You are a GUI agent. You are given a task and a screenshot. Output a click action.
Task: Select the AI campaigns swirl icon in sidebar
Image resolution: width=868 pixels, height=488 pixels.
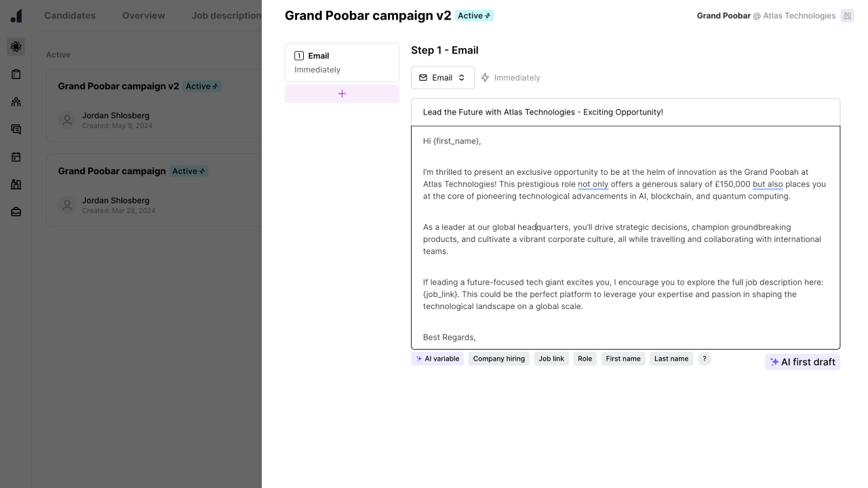point(15,46)
